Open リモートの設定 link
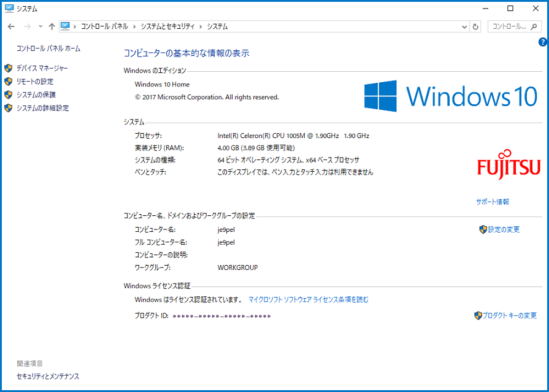This screenshot has width=549, height=392. tap(35, 82)
